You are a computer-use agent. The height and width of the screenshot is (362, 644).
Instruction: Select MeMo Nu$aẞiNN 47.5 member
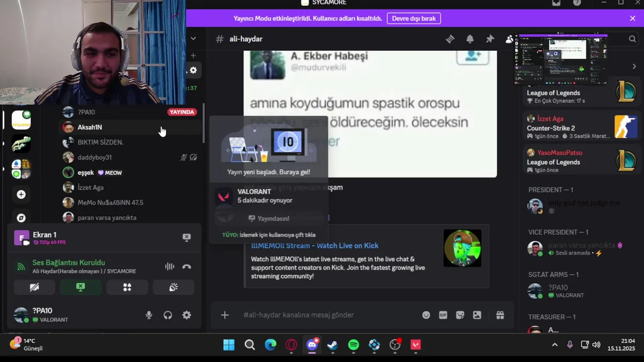click(x=130, y=203)
